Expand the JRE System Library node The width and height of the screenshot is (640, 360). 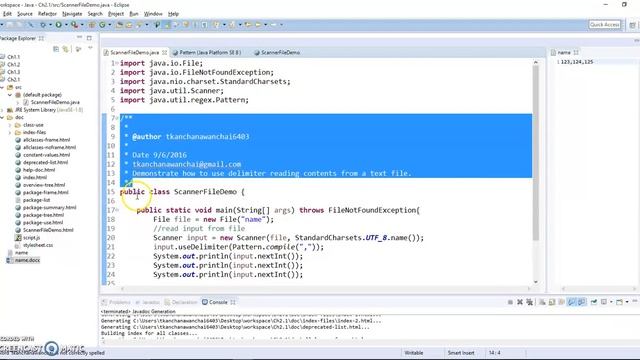pyautogui.click(x=3, y=110)
